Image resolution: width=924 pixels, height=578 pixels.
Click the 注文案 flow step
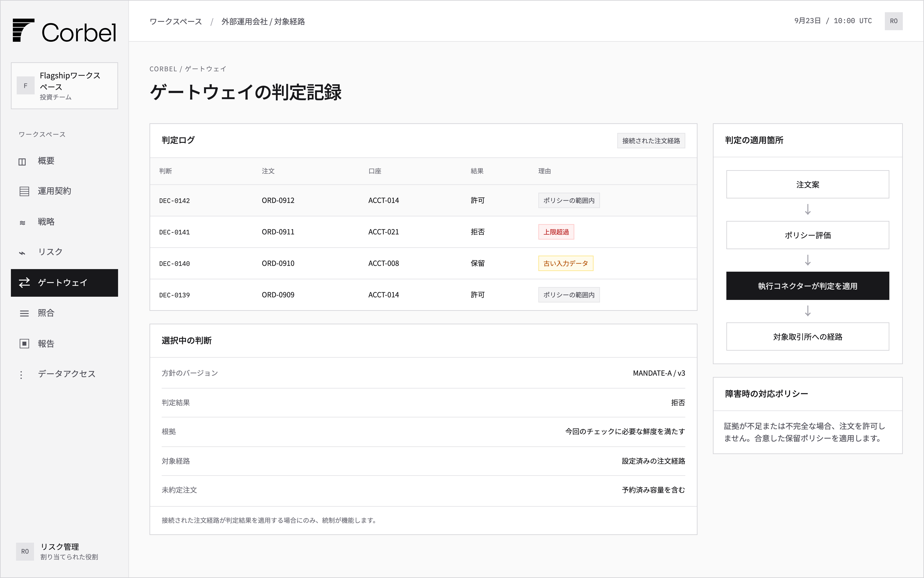[x=807, y=185]
